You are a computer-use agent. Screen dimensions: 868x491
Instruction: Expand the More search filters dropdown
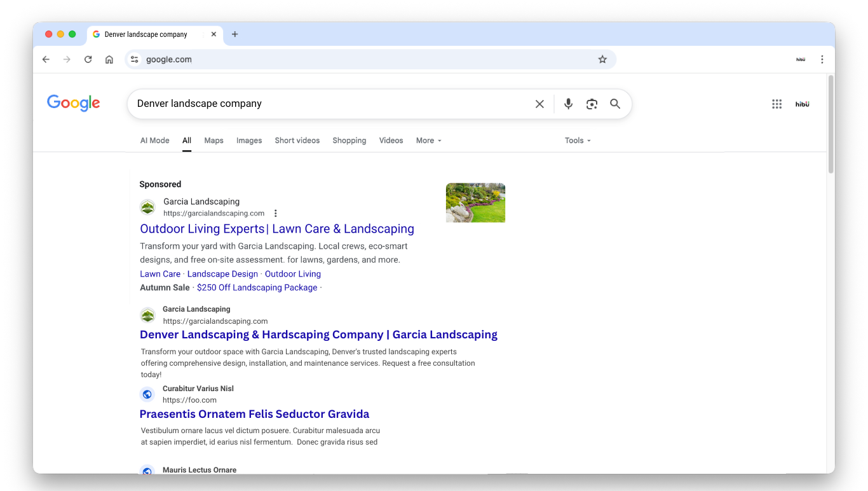pos(428,141)
